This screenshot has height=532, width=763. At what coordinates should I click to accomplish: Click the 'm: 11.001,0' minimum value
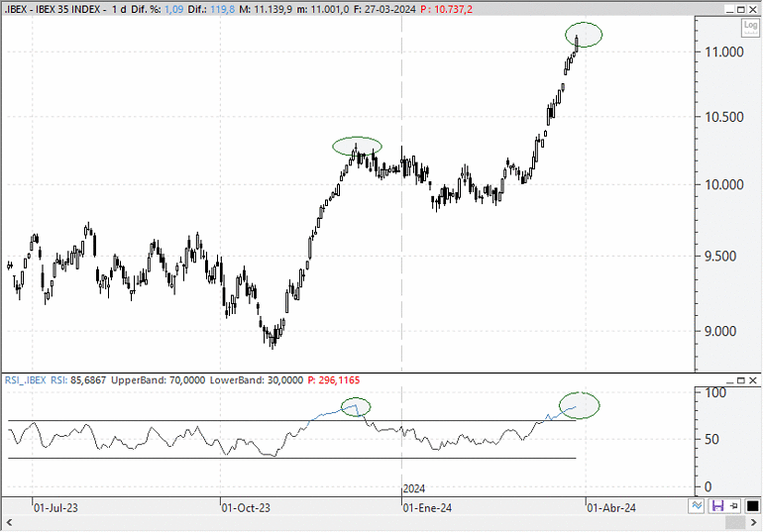323,9
